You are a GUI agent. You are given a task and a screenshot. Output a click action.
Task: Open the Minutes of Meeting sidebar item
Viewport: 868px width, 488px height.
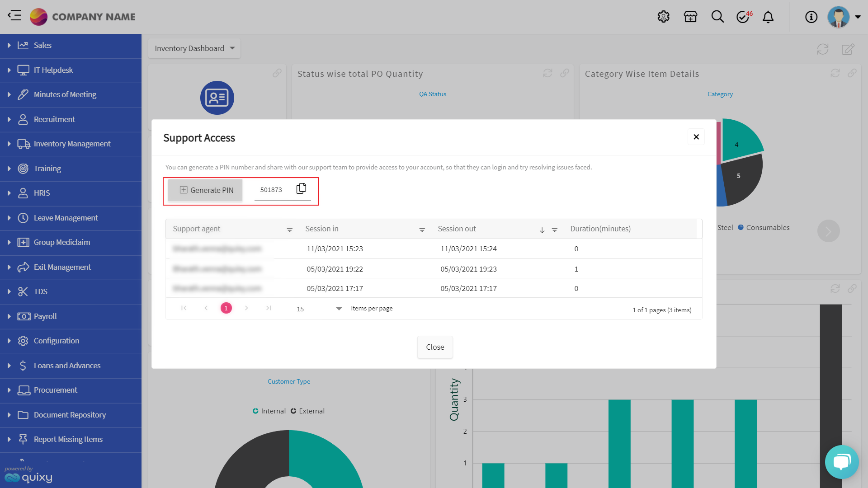71,94
